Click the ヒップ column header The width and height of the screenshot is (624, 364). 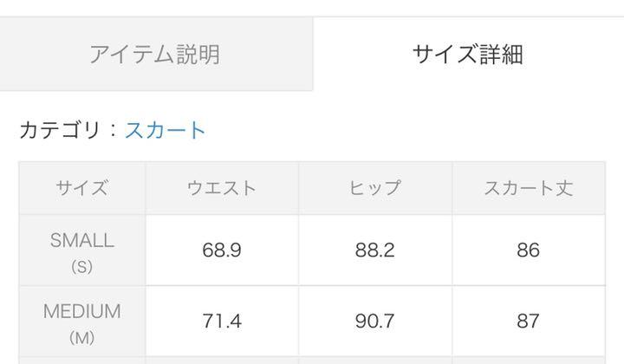(x=375, y=188)
